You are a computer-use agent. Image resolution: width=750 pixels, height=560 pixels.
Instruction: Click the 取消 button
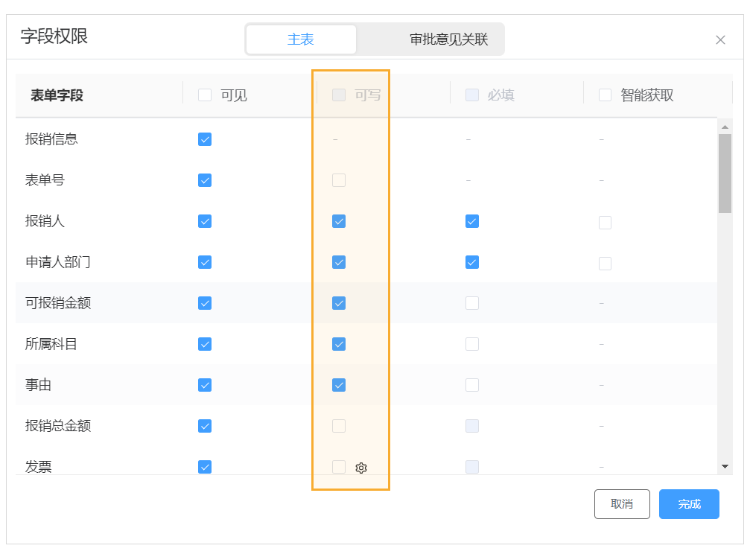pos(622,504)
